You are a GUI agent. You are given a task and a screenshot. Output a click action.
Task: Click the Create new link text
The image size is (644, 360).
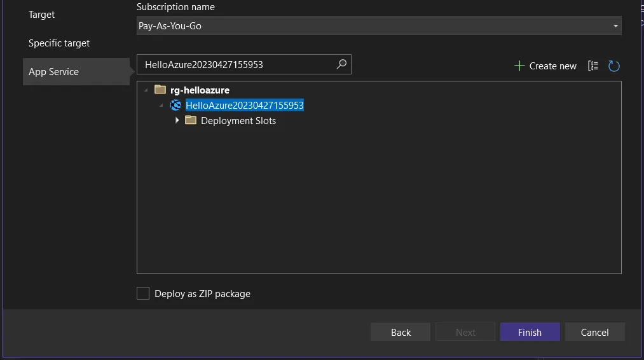(x=553, y=66)
